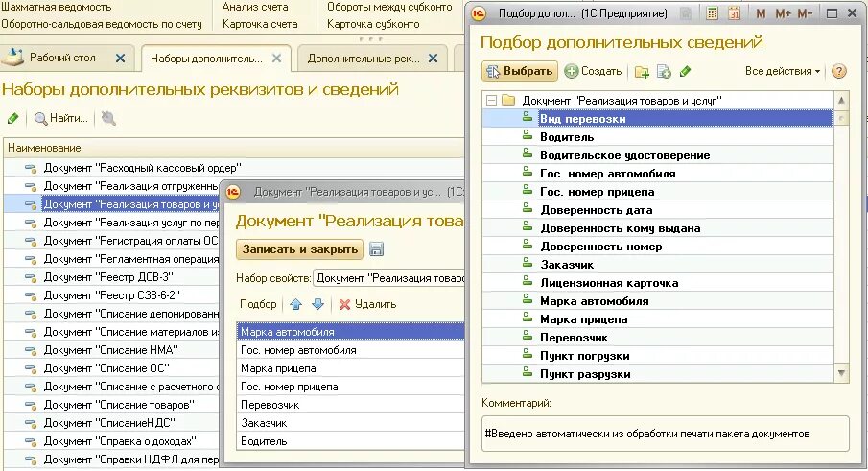Select the Вид перевозки row
Viewport: 868px width, 471px height.
[x=657, y=118]
